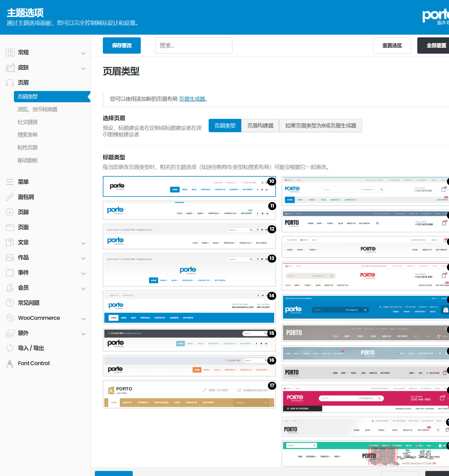Click the 页脚 down-arrow circle icon
449x476 pixels.
pos(10,212)
